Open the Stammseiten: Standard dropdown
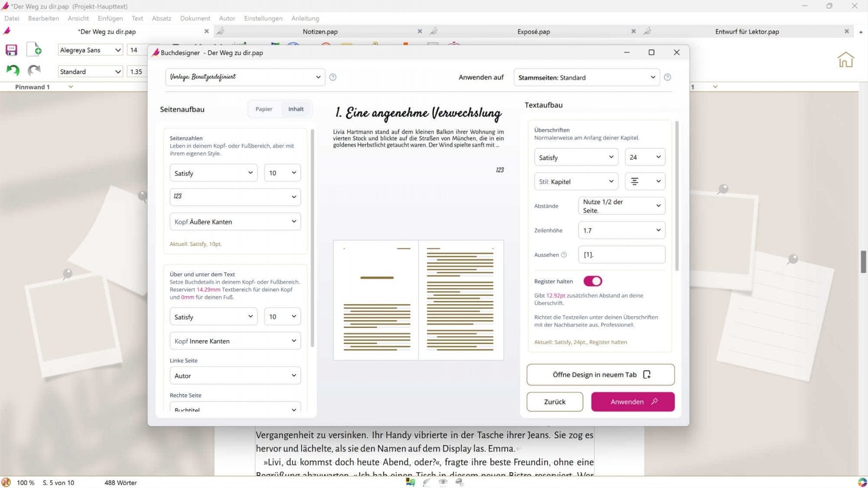Screen dimensions: 868x488 point(586,77)
